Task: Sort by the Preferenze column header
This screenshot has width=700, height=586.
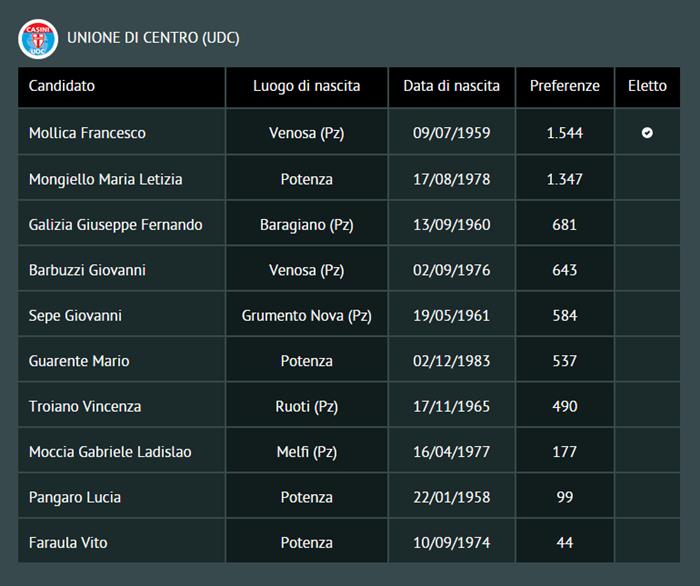Action: [565, 86]
